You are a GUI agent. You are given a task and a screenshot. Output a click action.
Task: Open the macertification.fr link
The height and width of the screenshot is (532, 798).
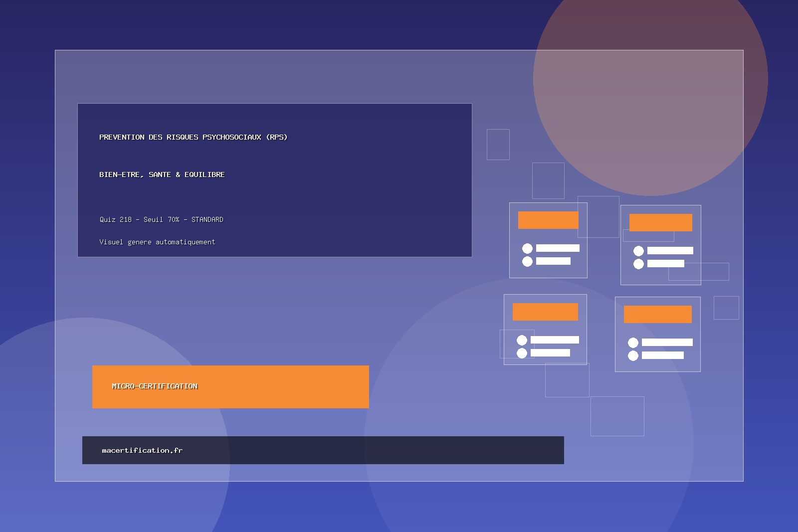(142, 450)
